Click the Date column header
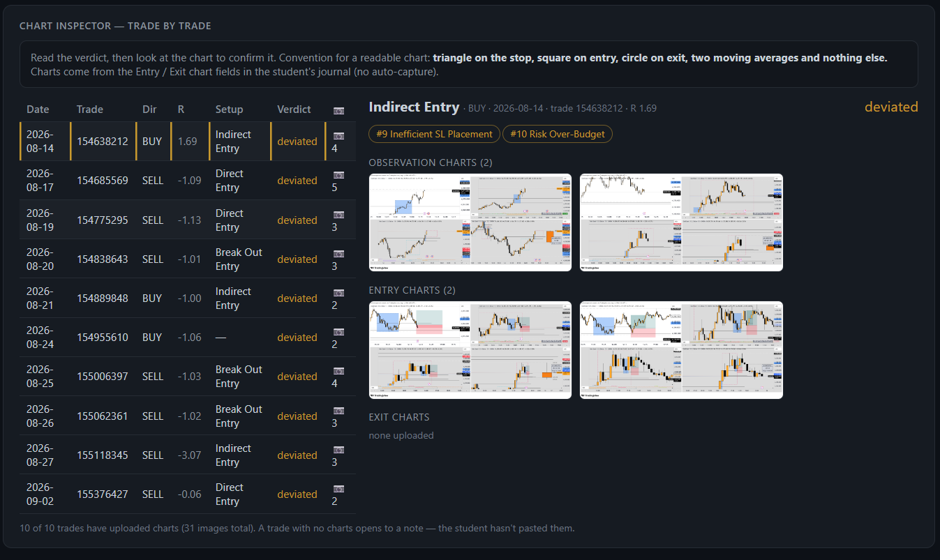The height and width of the screenshot is (560, 940). pos(38,109)
